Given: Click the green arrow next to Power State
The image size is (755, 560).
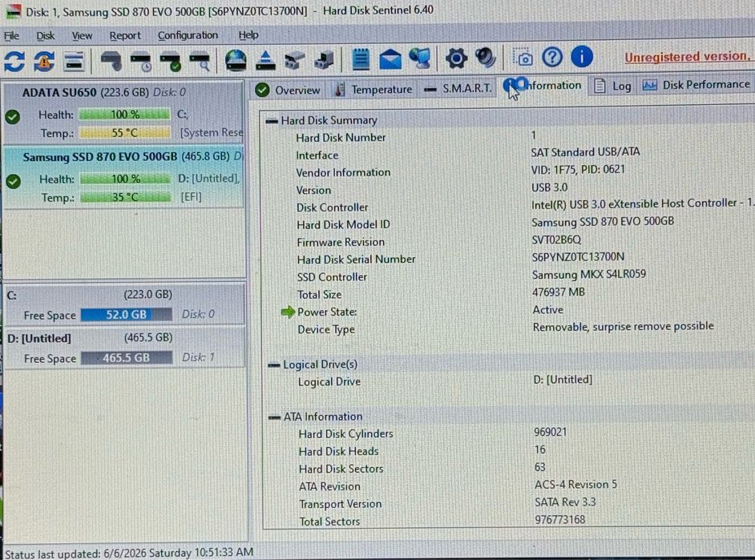Looking at the screenshot, I should (288, 312).
